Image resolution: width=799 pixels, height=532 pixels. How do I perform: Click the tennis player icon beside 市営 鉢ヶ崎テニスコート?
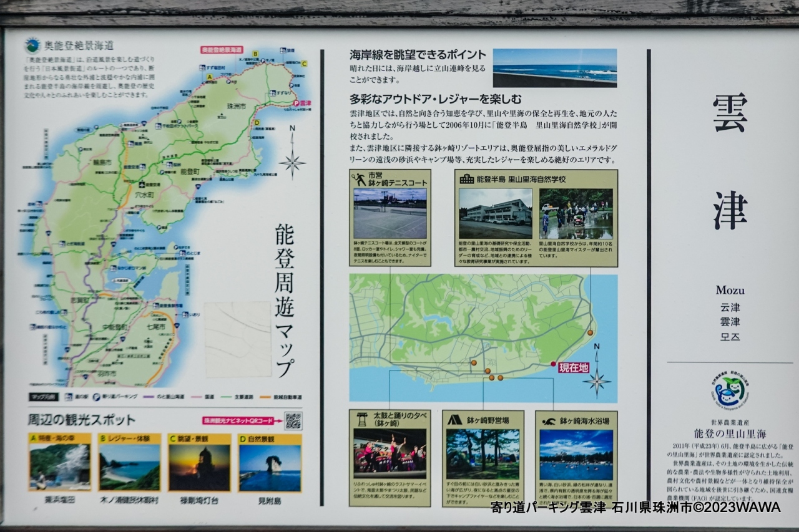(360, 179)
